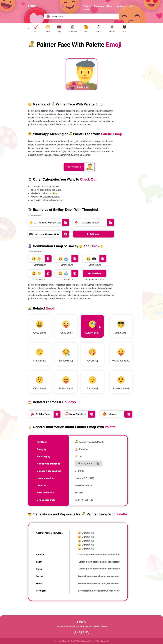Click the Music category icon

click(36, 27)
